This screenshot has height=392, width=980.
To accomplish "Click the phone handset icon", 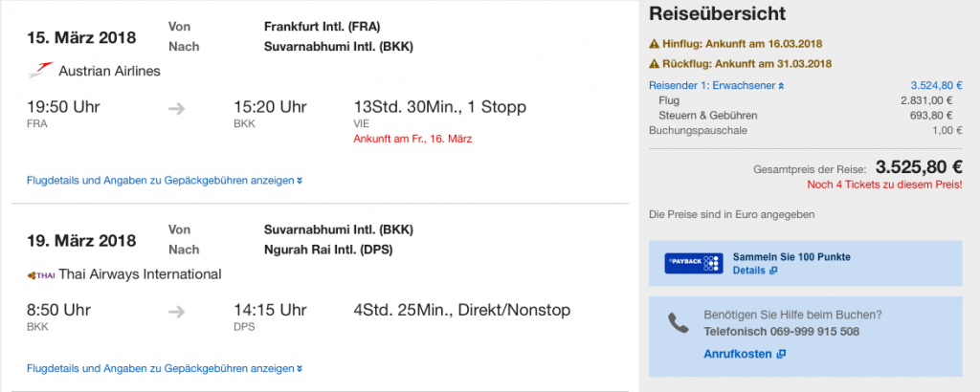I will [678, 323].
